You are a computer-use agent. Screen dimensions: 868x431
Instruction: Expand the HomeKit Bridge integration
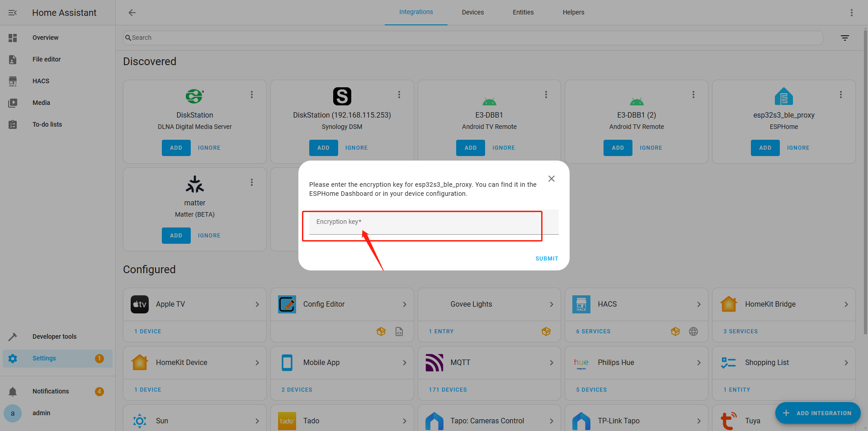pyautogui.click(x=846, y=304)
